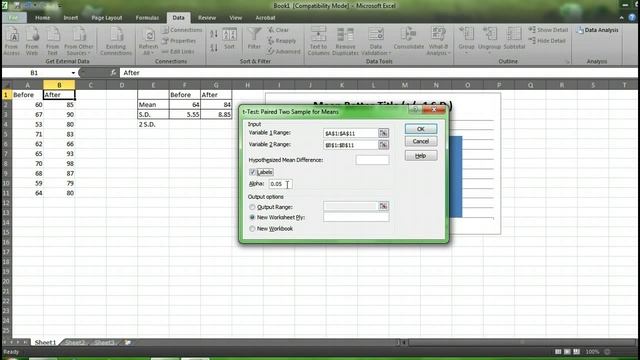Image resolution: width=640 pixels, height=360 pixels.
Task: Click the New Worksheet Ply name field
Action: [x=356, y=218]
